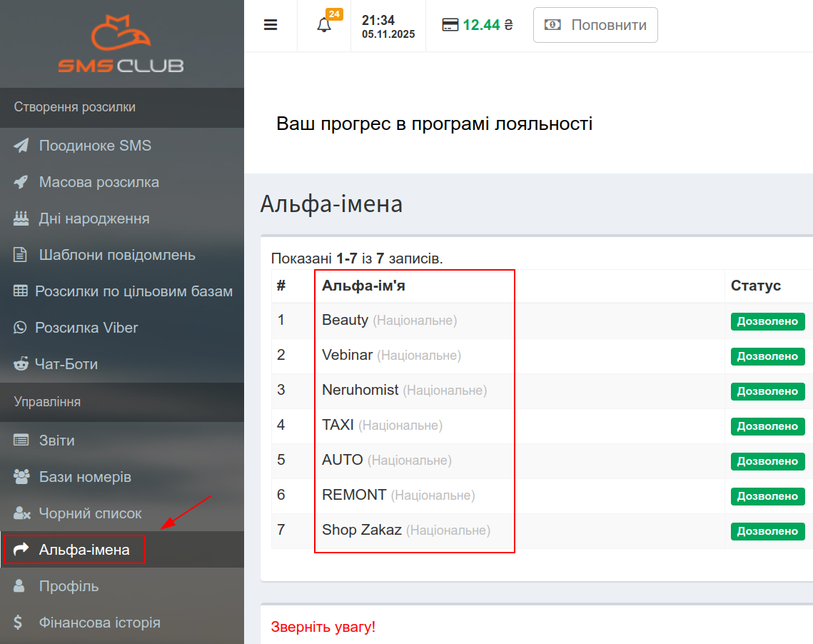Click birthday cake icon for Дні народження
The image size is (813, 644).
click(x=21, y=218)
